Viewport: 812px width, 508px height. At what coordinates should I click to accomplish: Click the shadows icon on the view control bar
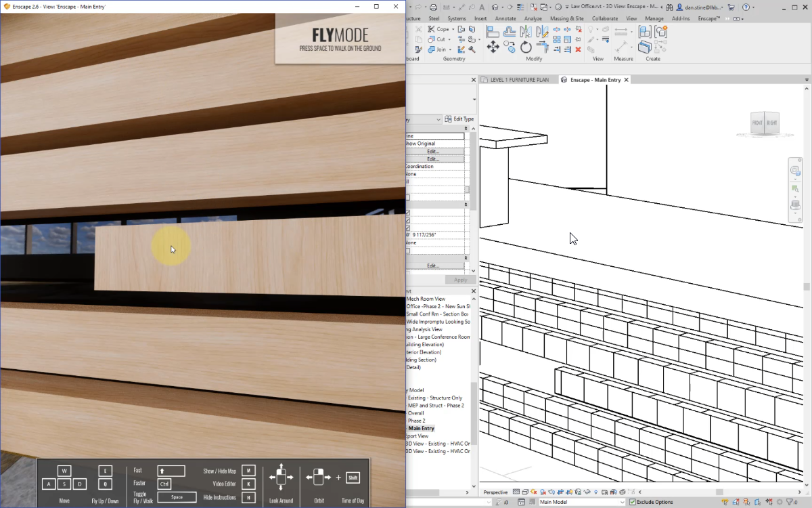tap(543, 492)
